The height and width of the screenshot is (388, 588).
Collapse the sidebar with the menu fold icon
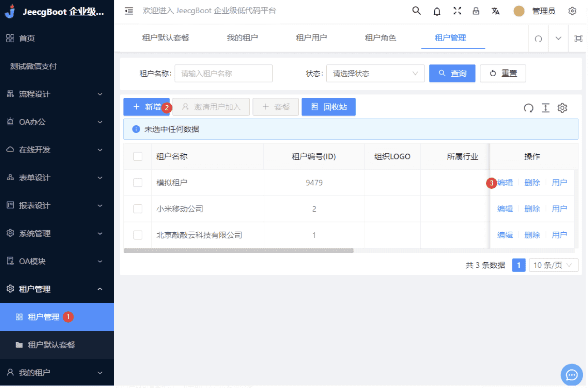tap(129, 11)
